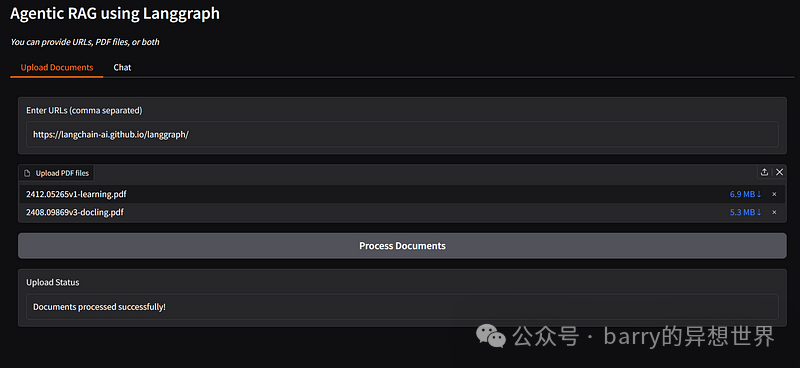This screenshot has height=368, width=800.
Task: Switch to the Chat tab
Action: click(x=122, y=67)
